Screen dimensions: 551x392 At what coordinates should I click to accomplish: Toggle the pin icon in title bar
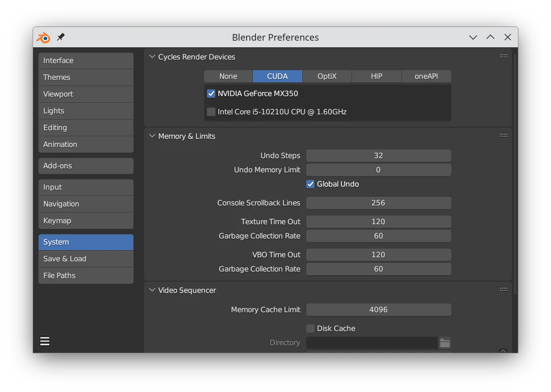click(x=61, y=37)
